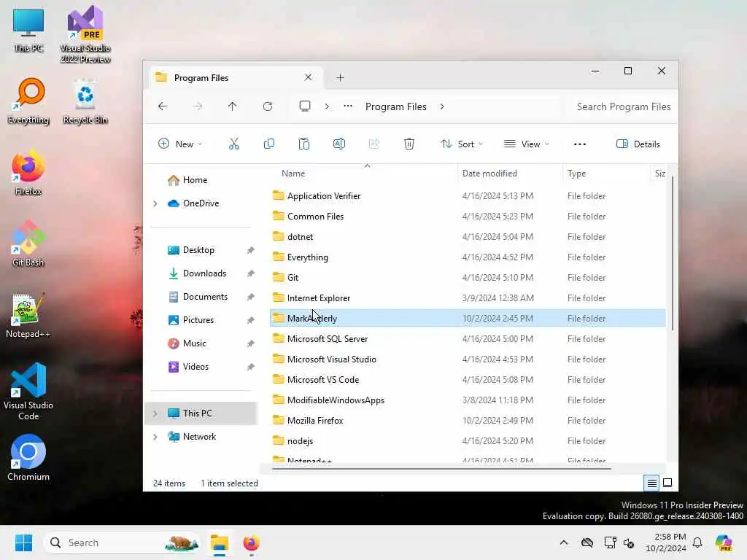The image size is (747, 560).
Task: Select the Program Files tab
Action: [236, 77]
